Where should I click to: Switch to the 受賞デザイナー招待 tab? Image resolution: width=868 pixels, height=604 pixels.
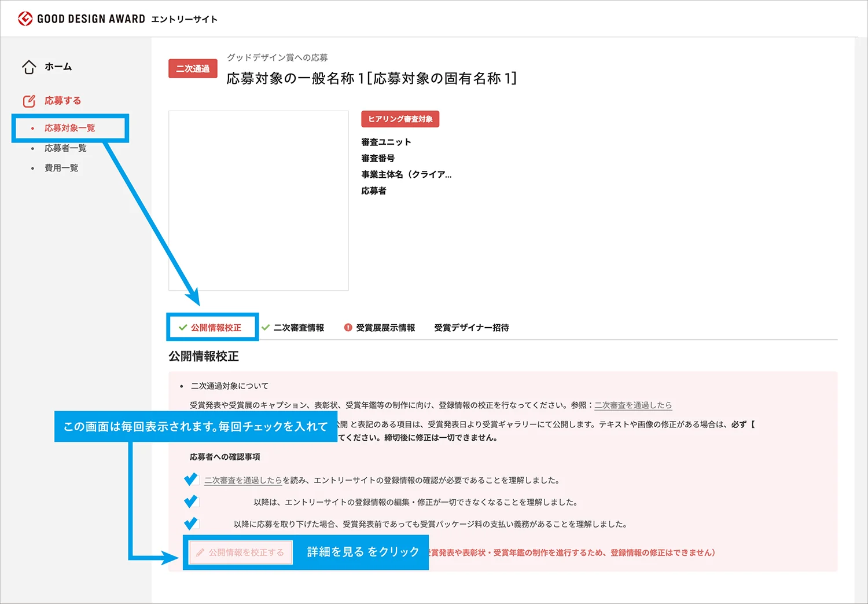click(x=472, y=327)
